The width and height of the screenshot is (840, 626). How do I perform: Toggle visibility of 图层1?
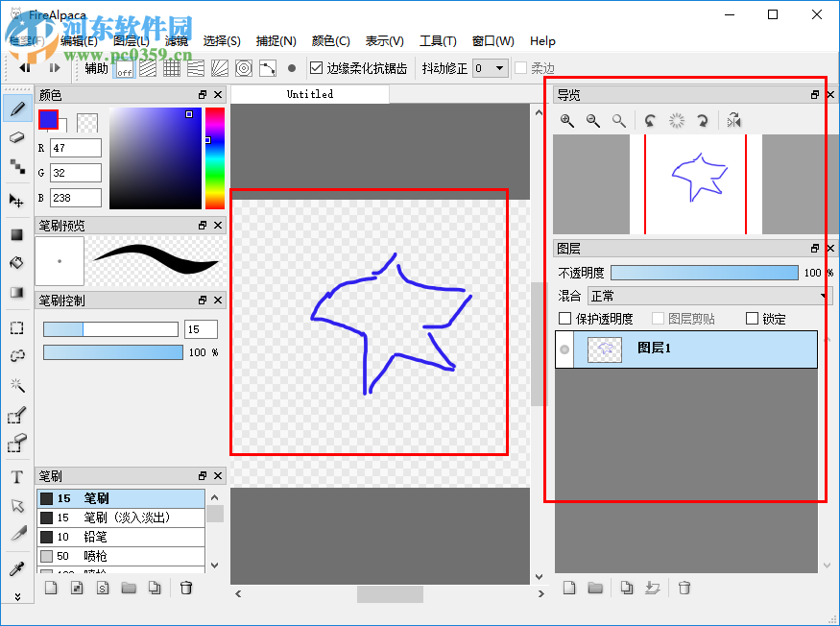564,349
